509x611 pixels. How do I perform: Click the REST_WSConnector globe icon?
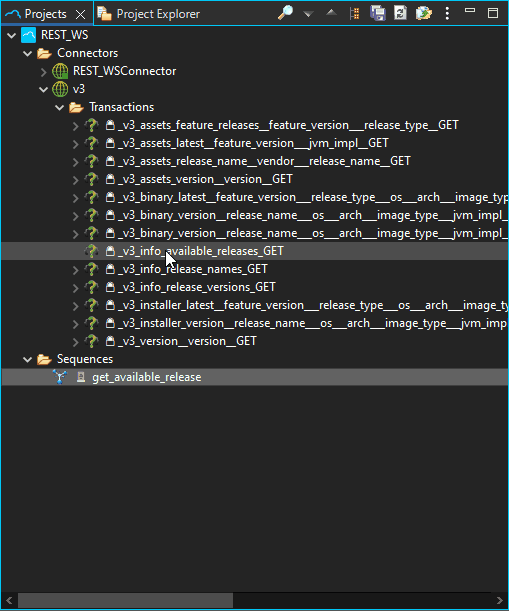(60, 71)
